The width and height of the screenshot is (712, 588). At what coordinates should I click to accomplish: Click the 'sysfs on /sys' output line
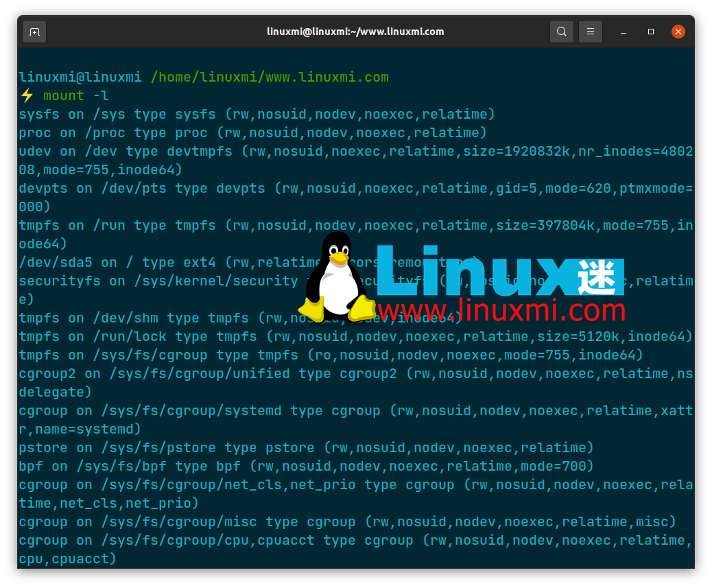click(x=257, y=115)
